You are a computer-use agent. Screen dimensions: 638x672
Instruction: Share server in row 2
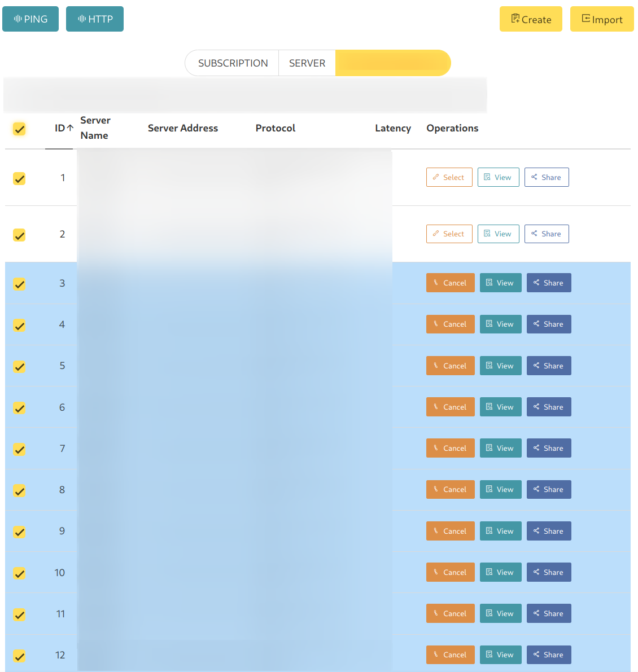point(547,234)
